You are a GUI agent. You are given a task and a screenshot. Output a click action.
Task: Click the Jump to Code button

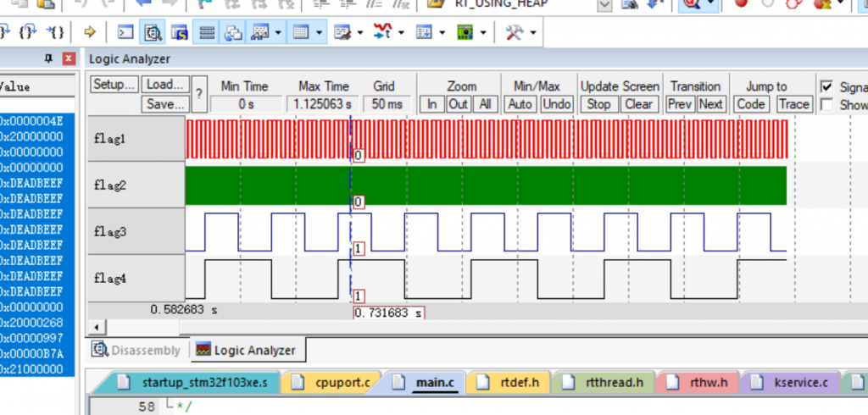pos(751,104)
